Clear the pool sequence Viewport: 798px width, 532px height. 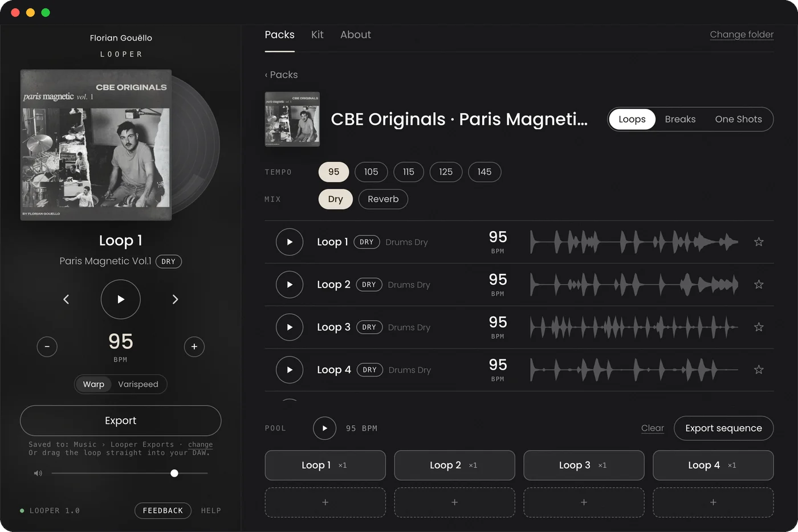coord(653,428)
